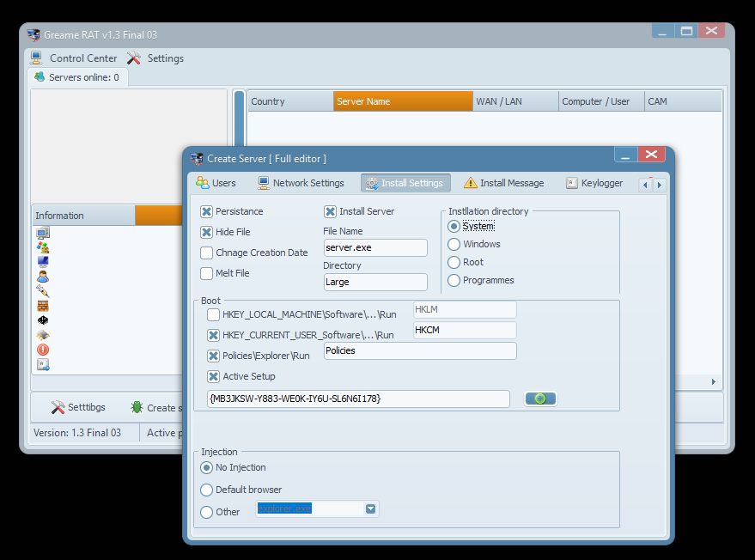Click the CAM column header
This screenshot has width=755, height=560.
click(683, 101)
